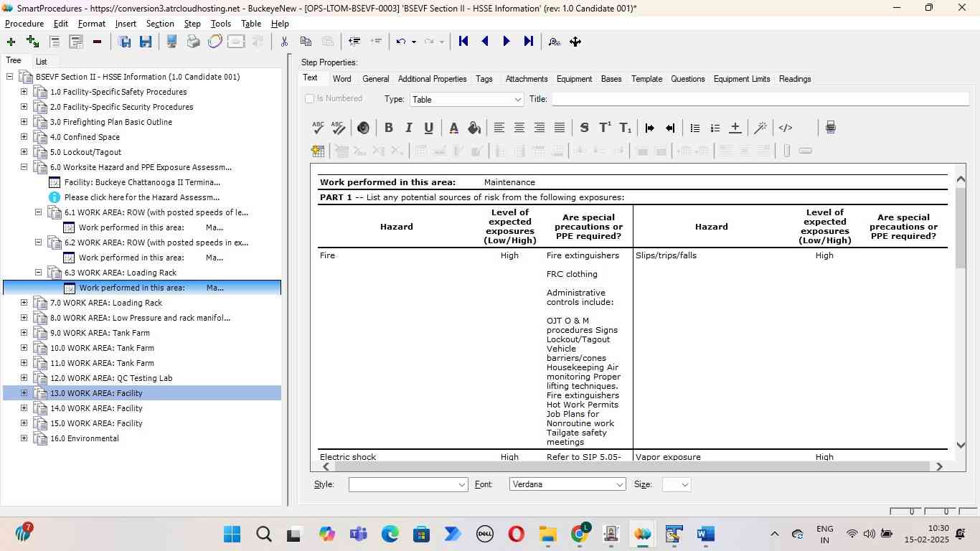Click the scissors cut icon
Screen dimensions: 980x551
tap(284, 42)
